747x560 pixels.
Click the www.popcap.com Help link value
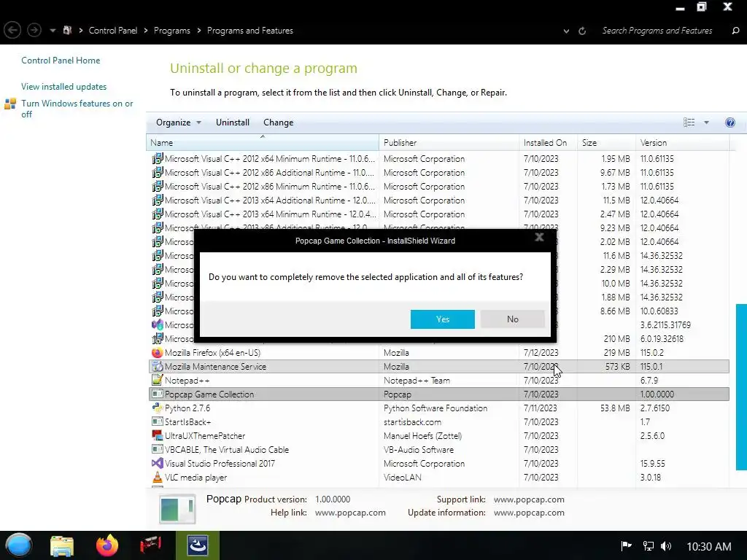(350, 513)
